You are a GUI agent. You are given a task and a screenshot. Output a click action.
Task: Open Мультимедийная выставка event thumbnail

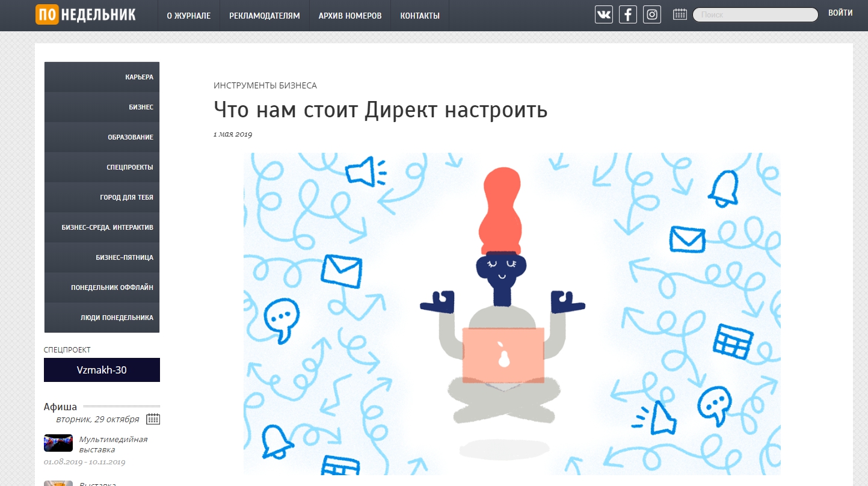pos(58,443)
